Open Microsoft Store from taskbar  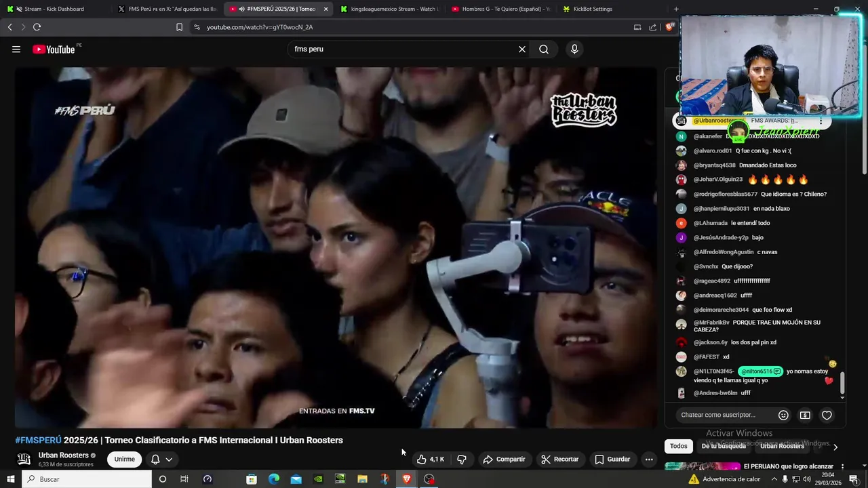[252, 479]
